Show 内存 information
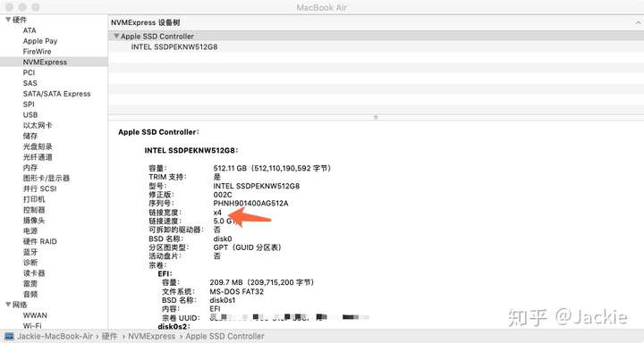Image resolution: width=644 pixels, height=343 pixels. click(x=30, y=167)
